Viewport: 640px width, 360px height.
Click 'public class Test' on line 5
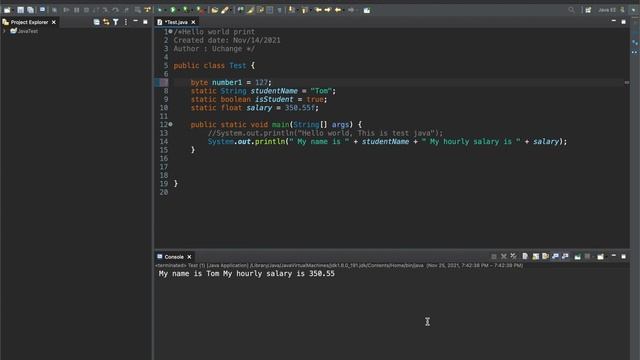point(210,66)
